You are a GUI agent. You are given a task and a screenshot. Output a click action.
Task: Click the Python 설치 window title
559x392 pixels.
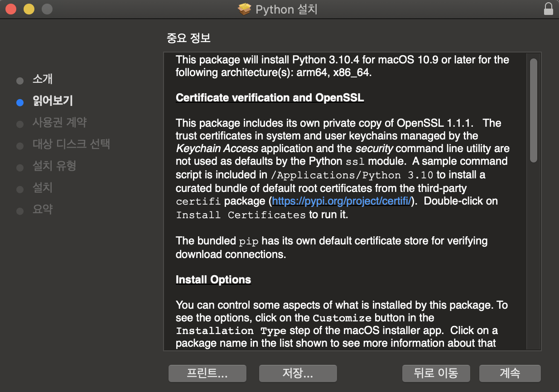click(286, 10)
